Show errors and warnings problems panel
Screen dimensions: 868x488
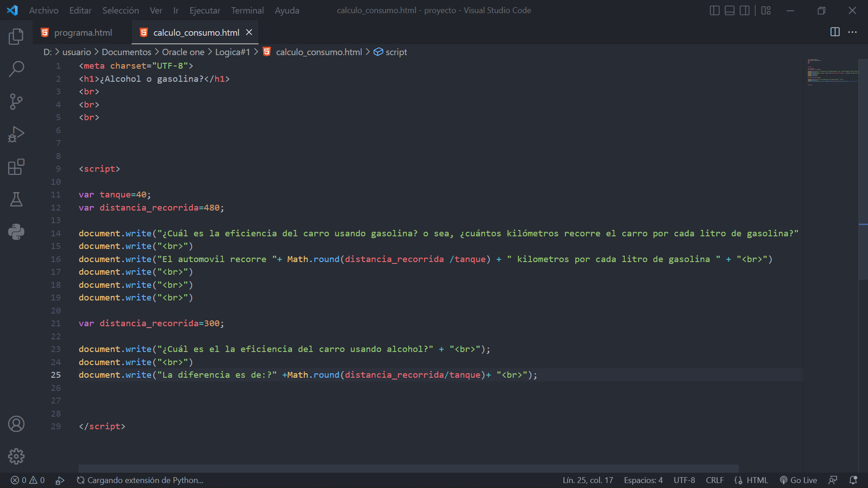[28, 480]
